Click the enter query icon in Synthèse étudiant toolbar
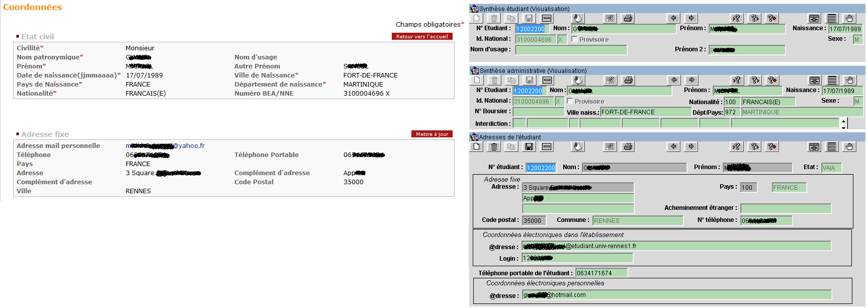This screenshot has width=868, height=308. tap(736, 19)
